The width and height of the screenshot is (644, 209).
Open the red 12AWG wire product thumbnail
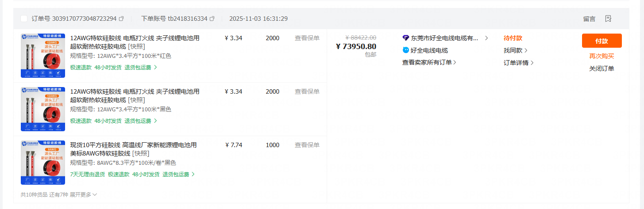pyautogui.click(x=43, y=56)
